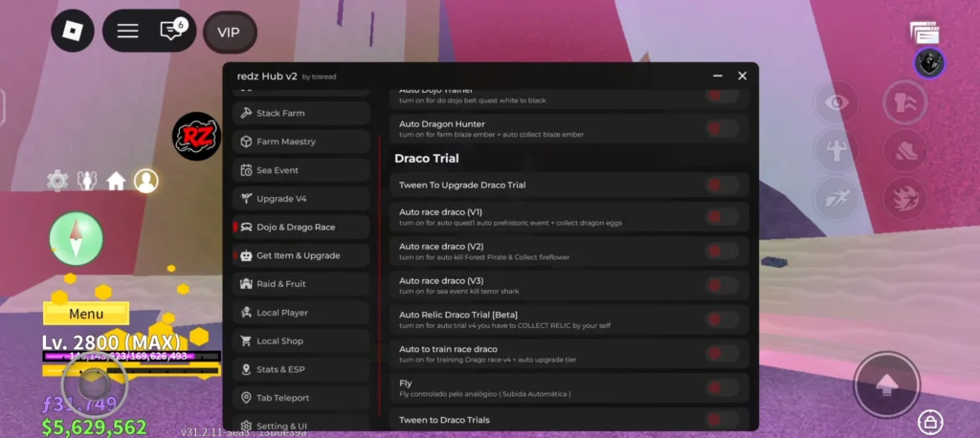
Task: Open the stacked windows icon top right
Action: 925,33
